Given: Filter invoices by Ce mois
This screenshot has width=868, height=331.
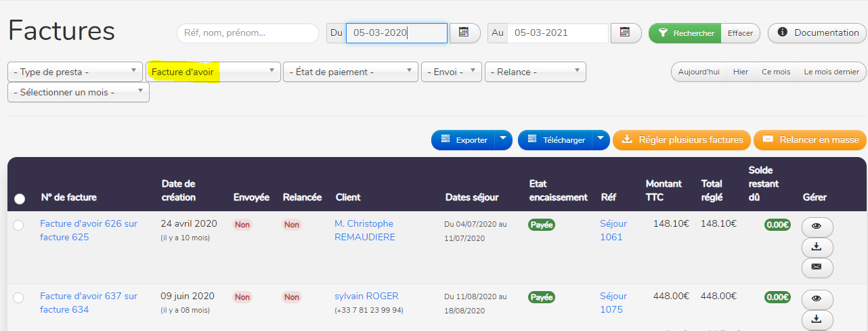Looking at the screenshot, I should coord(775,72).
